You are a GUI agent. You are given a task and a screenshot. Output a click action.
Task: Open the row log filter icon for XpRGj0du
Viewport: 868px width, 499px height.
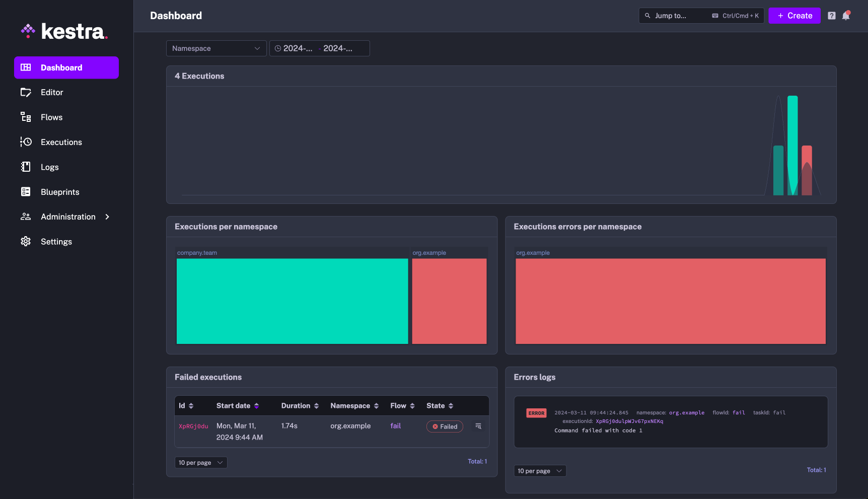point(477,426)
